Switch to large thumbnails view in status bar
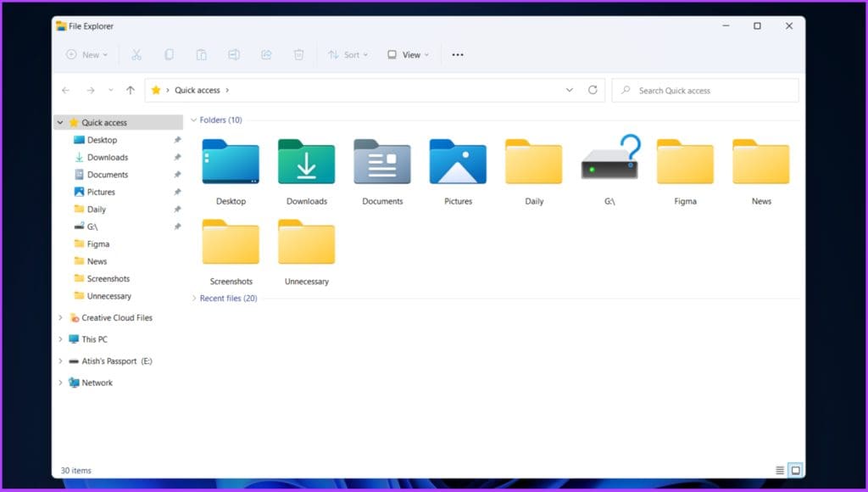This screenshot has width=868, height=492. coord(795,470)
